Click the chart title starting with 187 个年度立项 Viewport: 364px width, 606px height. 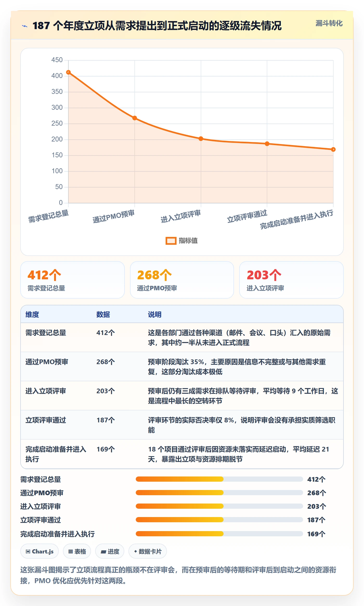click(x=157, y=26)
